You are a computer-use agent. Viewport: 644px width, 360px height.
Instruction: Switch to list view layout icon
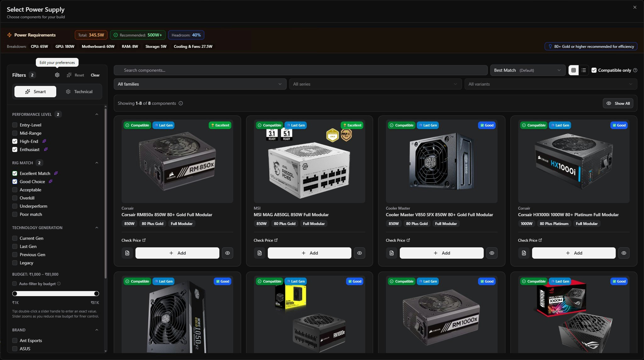[x=584, y=70]
